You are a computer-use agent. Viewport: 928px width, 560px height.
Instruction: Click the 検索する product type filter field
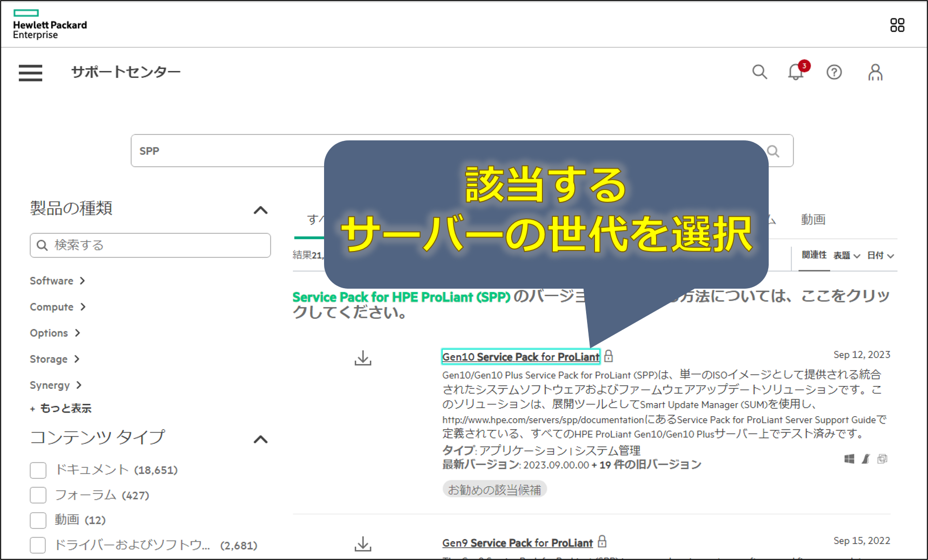coord(150,245)
